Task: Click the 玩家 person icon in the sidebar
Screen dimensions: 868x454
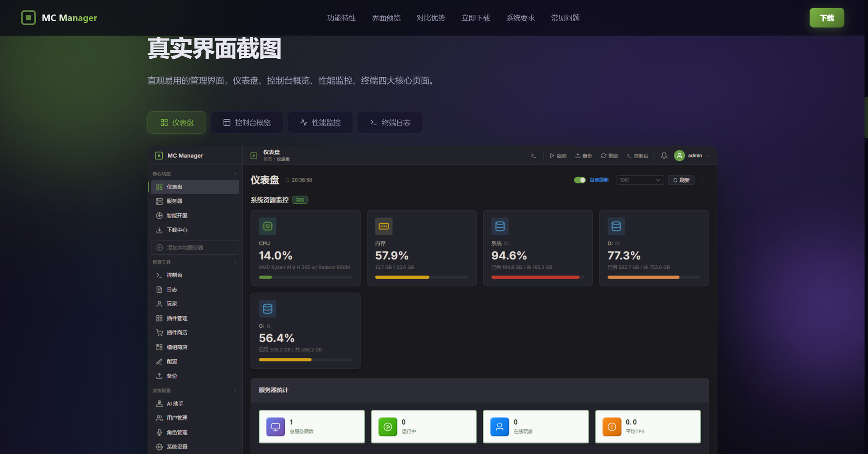Action: coord(159,304)
